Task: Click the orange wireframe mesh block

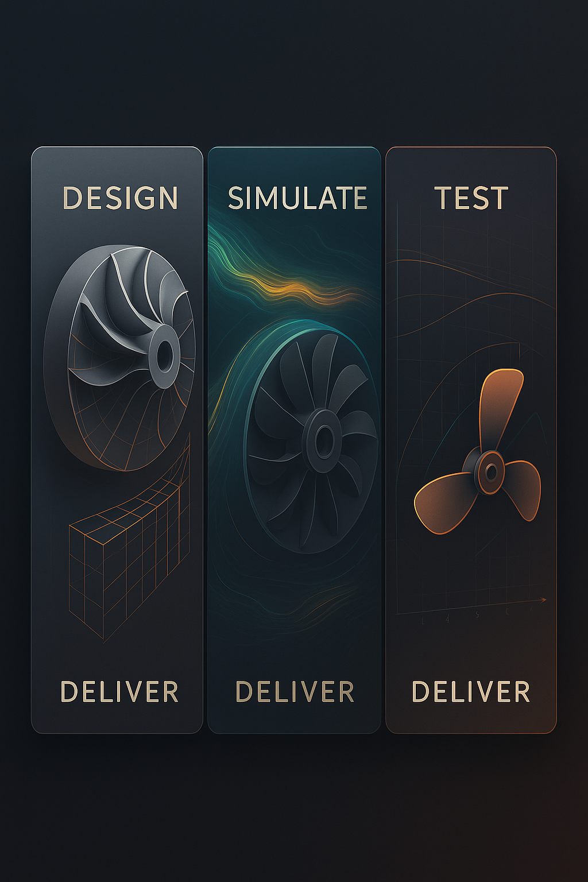Action: pos(130,537)
